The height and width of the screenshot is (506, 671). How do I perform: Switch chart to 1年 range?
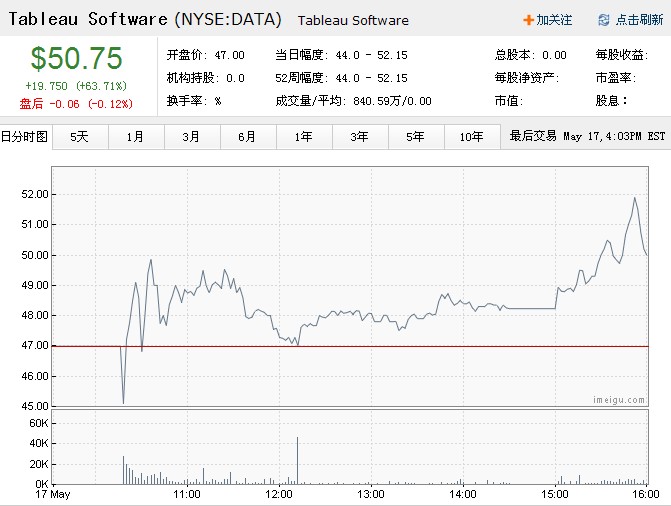304,137
